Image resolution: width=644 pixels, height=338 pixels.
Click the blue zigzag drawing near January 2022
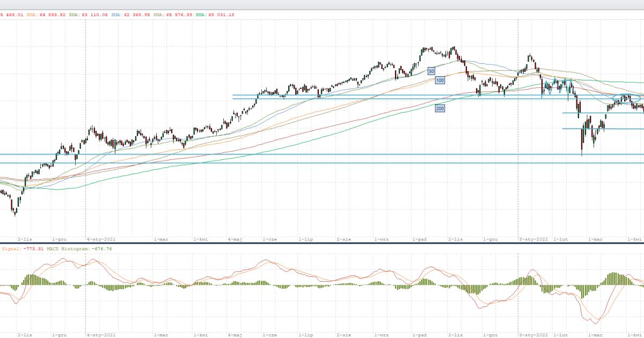coord(557,88)
